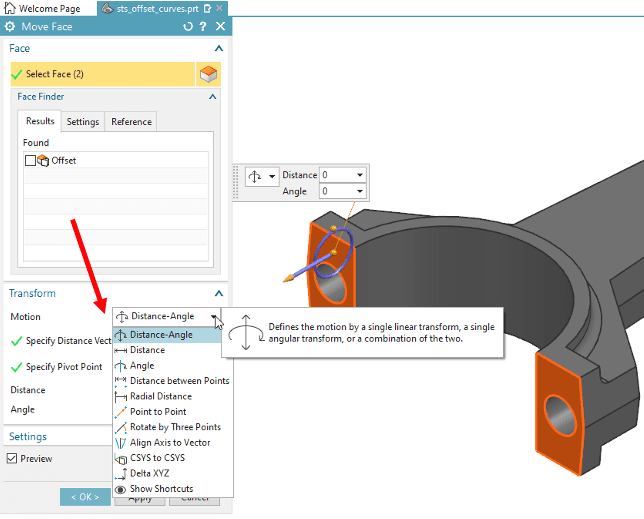Open the Motion type dropdown
This screenshot has height=519, width=644.
coord(166,317)
